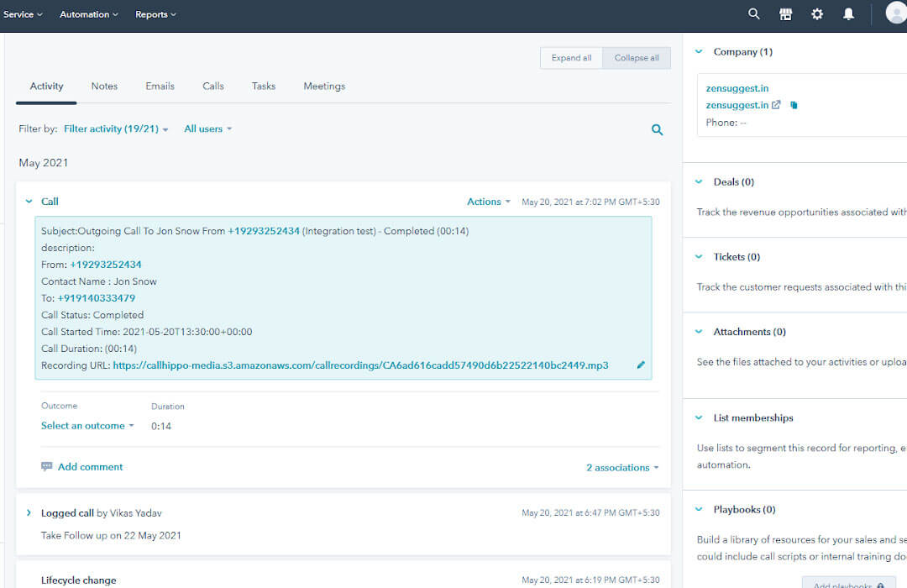The image size is (907, 588).
Task: Click 'Call Duration: (00:14)' line
Action: coord(89,349)
